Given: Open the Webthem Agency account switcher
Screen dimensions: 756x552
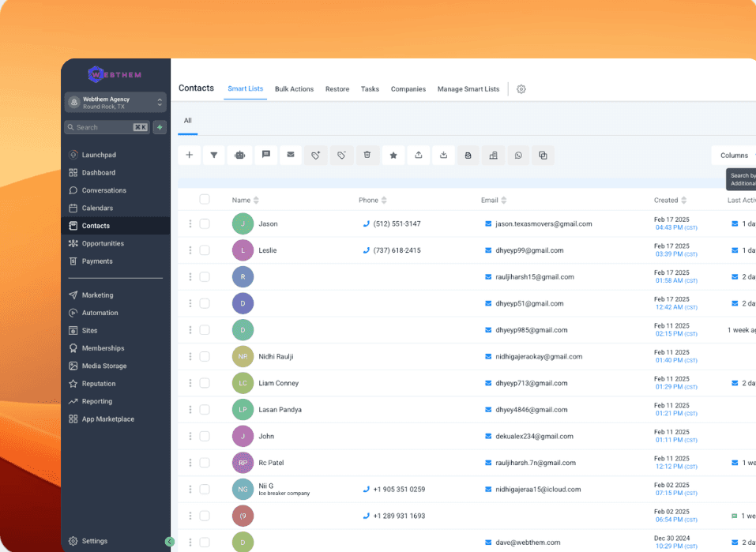Looking at the screenshot, I should tap(115, 102).
